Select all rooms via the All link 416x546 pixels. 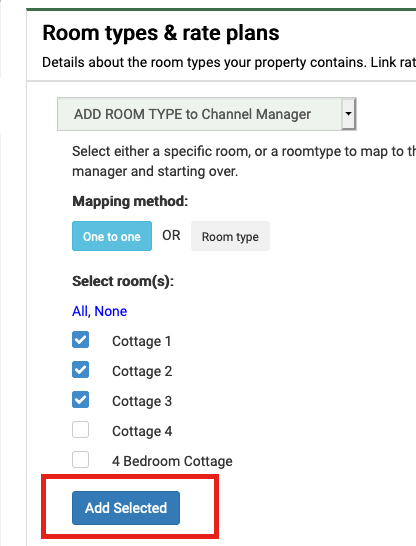tap(80, 311)
